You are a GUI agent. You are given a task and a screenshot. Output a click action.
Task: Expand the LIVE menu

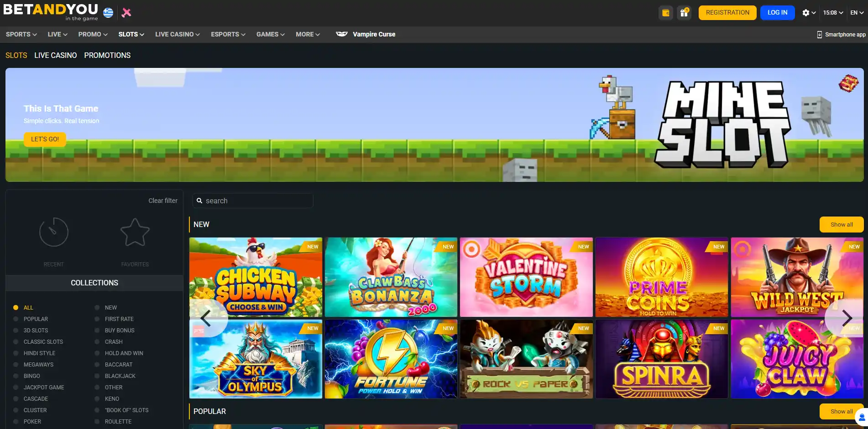coord(58,34)
